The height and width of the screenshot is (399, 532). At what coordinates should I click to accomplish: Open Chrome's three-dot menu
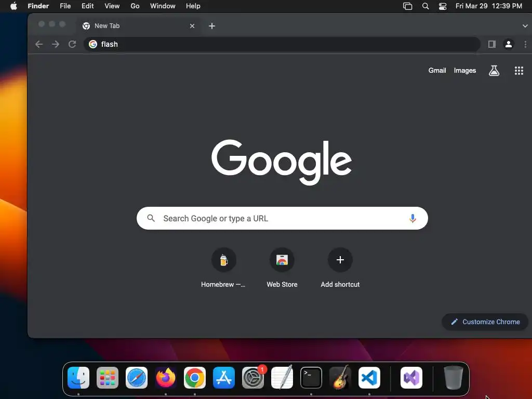pyautogui.click(x=525, y=44)
